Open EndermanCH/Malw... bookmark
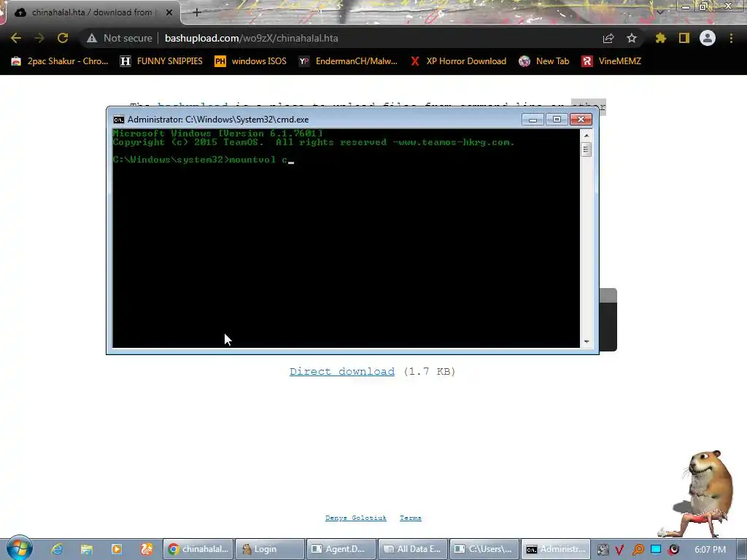This screenshot has height=560, width=747. point(348,61)
